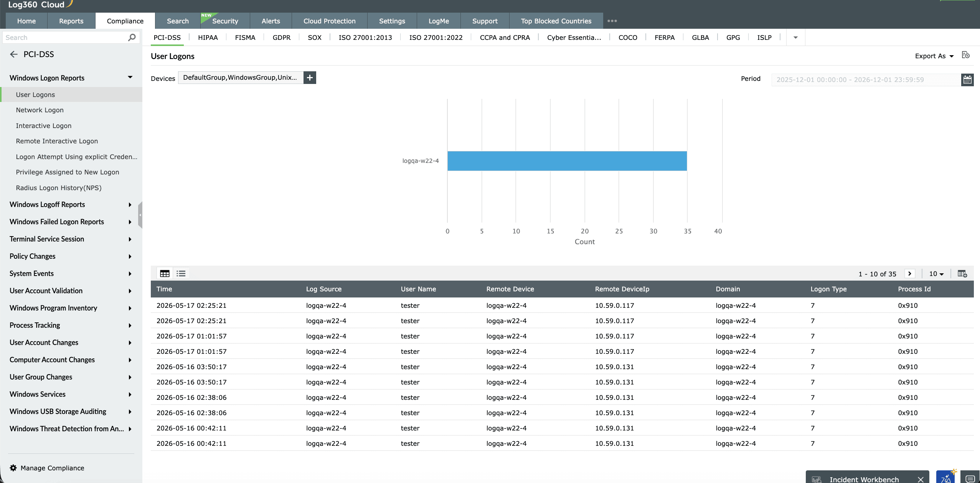Select the ISO 27001:2022 tab
This screenshot has height=483, width=980.
436,38
